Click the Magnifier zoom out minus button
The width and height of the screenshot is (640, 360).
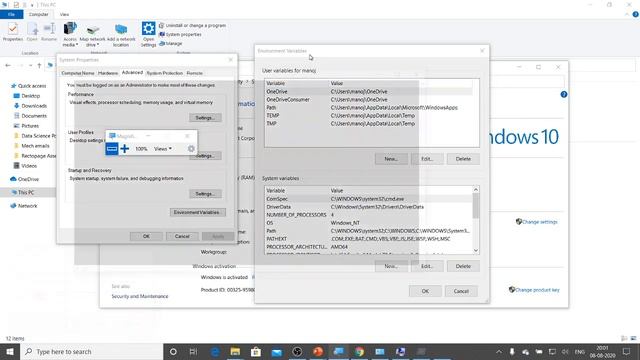click(x=112, y=149)
